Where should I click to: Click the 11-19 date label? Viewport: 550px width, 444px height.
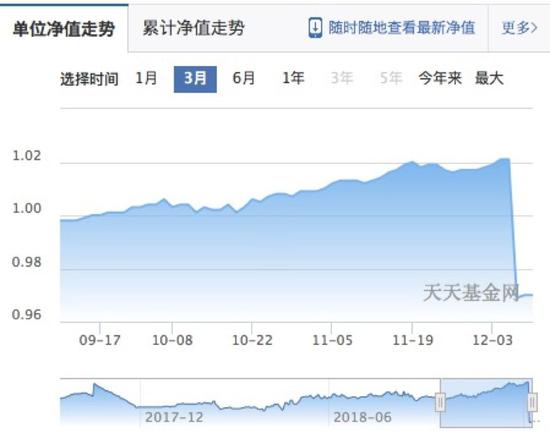[x=412, y=340]
